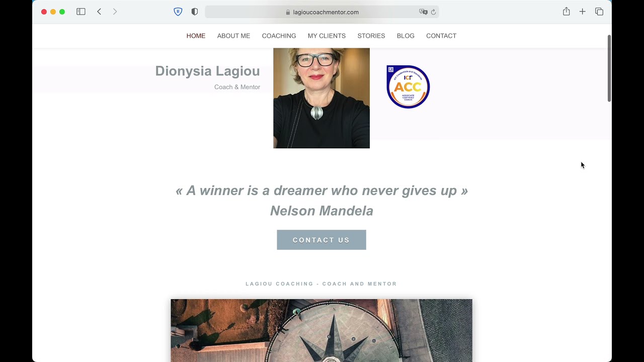Viewport: 644px width, 362px height.
Task: Open the Share icon in toolbar
Action: 567,12
